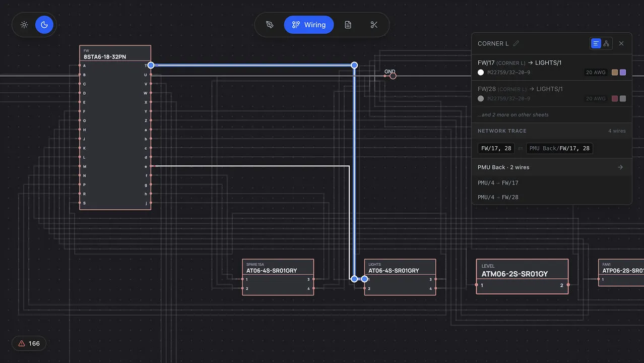The width and height of the screenshot is (644, 363).
Task: Click the highlighted wire's top corner handle
Action: tap(354, 65)
